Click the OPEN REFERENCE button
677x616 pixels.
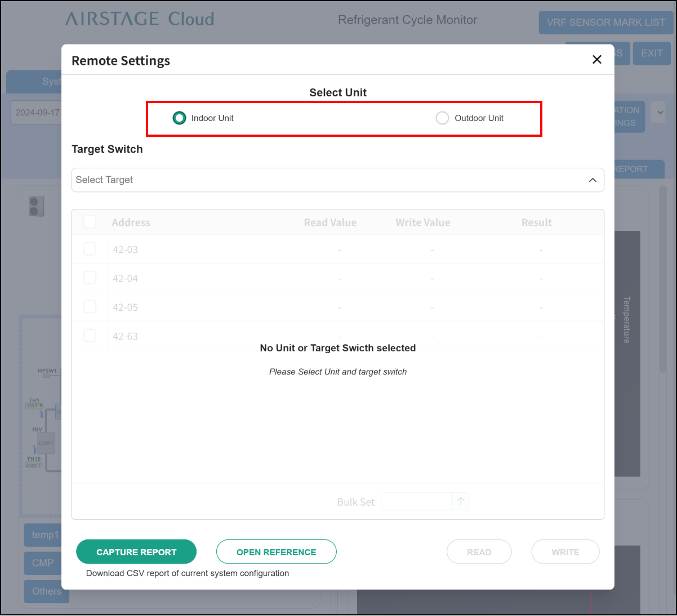click(x=276, y=552)
